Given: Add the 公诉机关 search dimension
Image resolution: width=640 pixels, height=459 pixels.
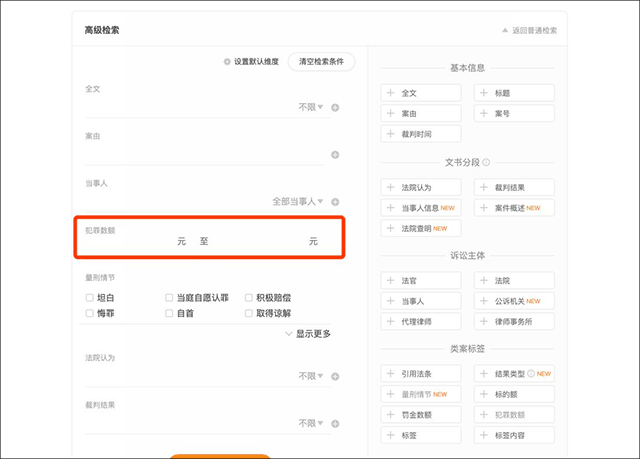Looking at the screenshot, I should 513,301.
